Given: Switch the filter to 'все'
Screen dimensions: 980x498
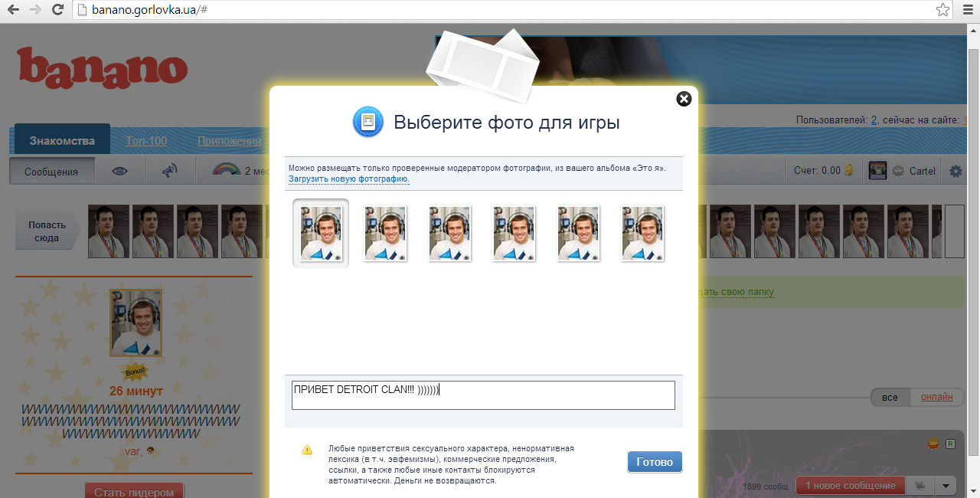Looking at the screenshot, I should (890, 397).
